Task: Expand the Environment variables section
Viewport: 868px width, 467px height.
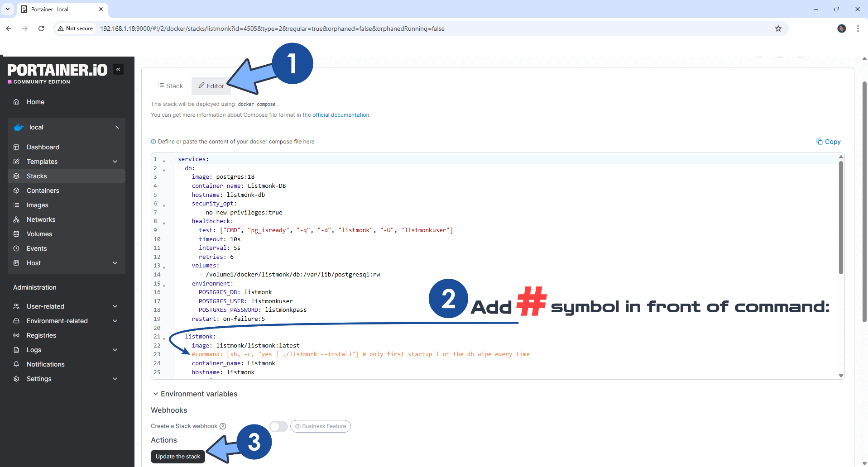Action: tap(195, 394)
